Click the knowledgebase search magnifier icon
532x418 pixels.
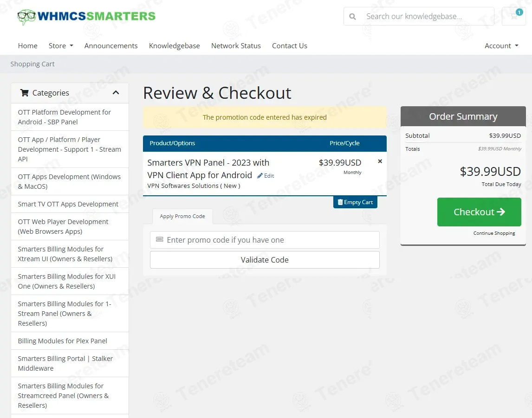(x=352, y=16)
